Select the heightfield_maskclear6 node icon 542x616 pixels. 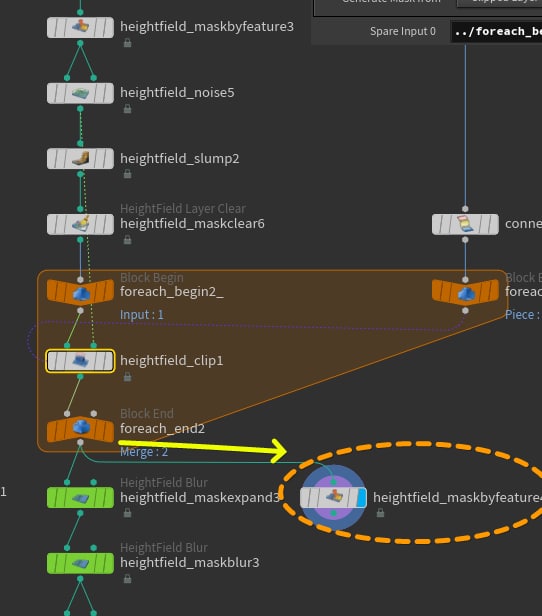click(x=81, y=224)
